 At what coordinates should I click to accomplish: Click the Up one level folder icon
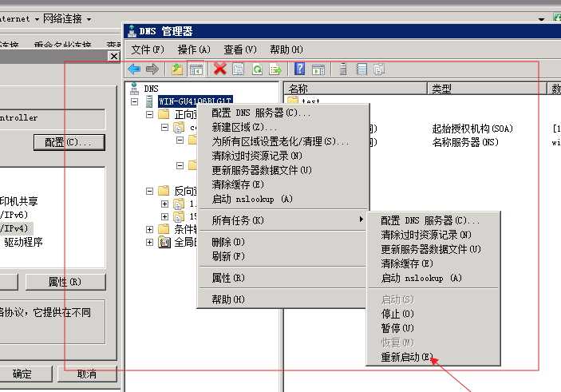tap(177, 69)
